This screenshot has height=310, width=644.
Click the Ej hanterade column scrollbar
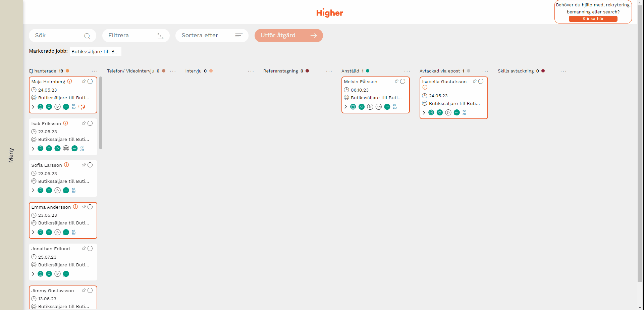[x=101, y=113]
